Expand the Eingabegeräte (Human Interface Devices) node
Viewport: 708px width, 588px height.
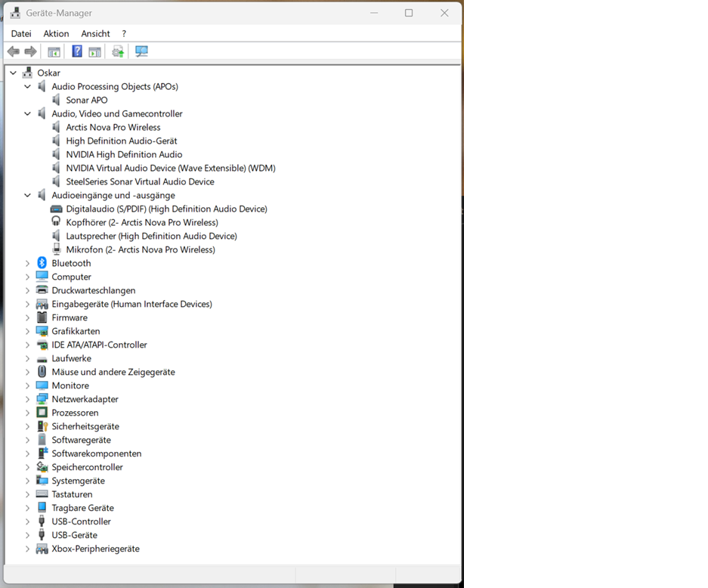(27, 304)
